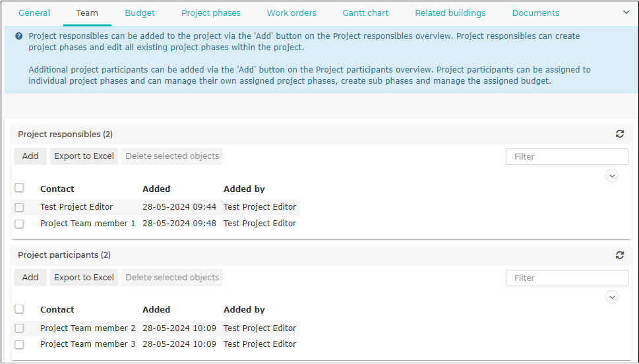The width and height of the screenshot is (639, 364).
Task: Click the date 28-05-2024 09:44
Action: tap(179, 207)
